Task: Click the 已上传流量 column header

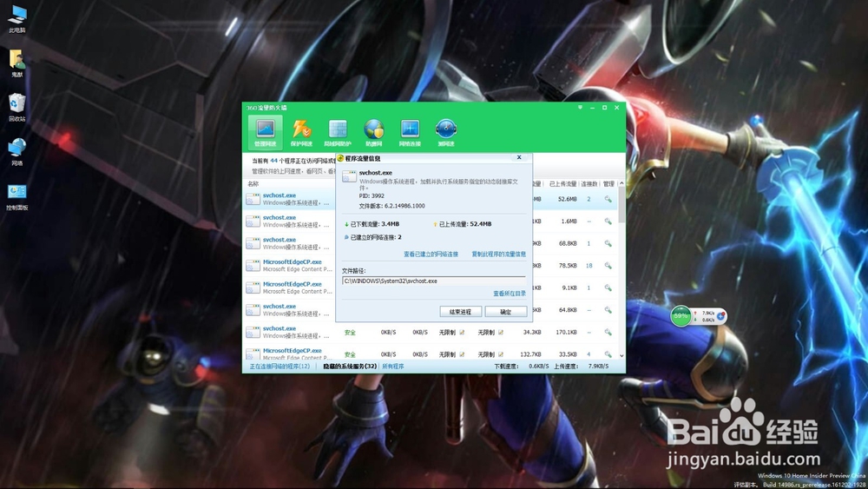Action: pos(562,184)
